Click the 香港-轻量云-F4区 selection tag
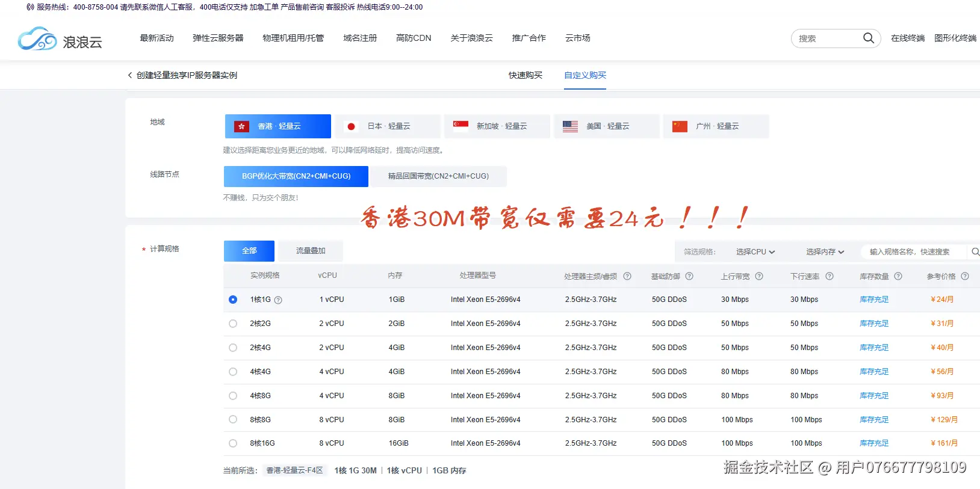This screenshot has height=489, width=980. click(x=295, y=470)
